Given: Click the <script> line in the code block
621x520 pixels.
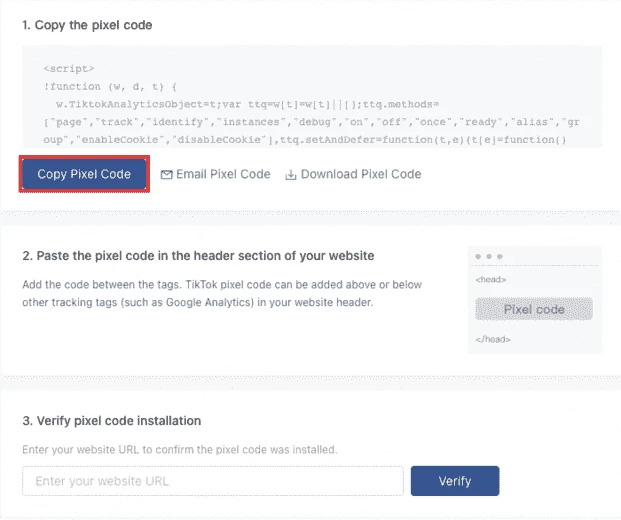Looking at the screenshot, I should (x=69, y=69).
